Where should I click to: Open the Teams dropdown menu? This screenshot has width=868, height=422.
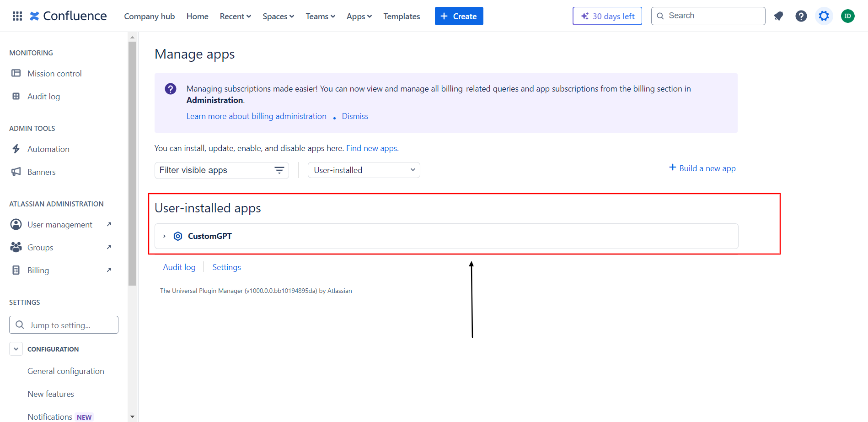(x=321, y=16)
